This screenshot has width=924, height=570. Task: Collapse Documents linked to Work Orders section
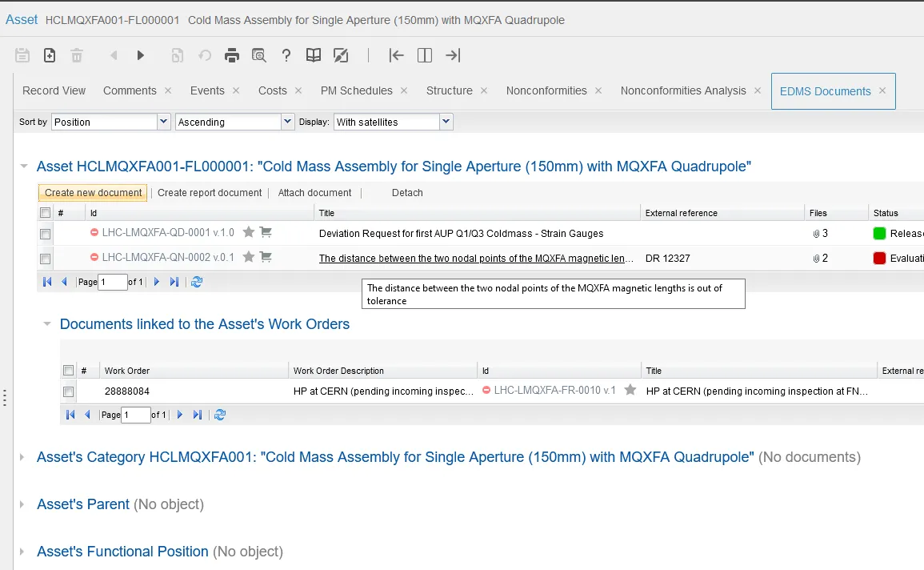(x=46, y=323)
